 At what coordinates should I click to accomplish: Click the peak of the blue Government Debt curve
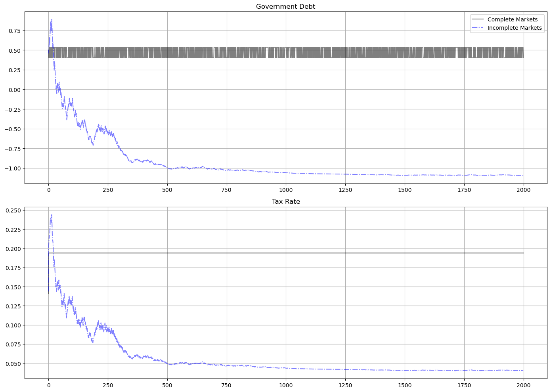pyautogui.click(x=52, y=20)
